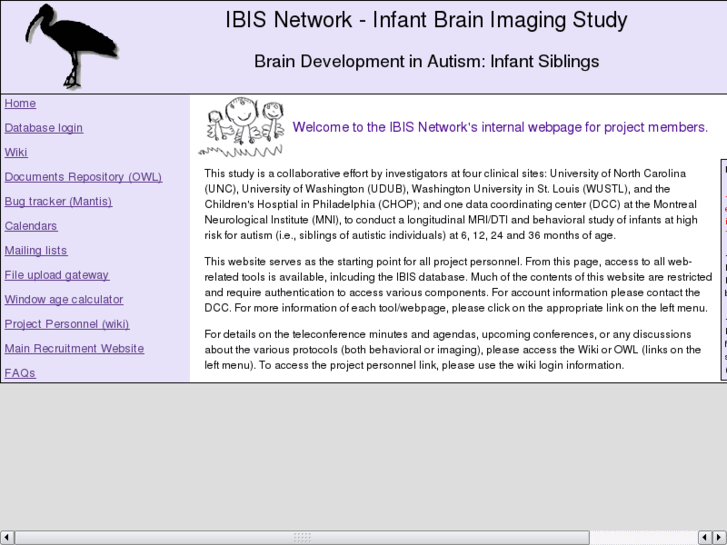Click the second left arrow near scrollbar end
This screenshot has width=727, height=545.
tap(705, 538)
